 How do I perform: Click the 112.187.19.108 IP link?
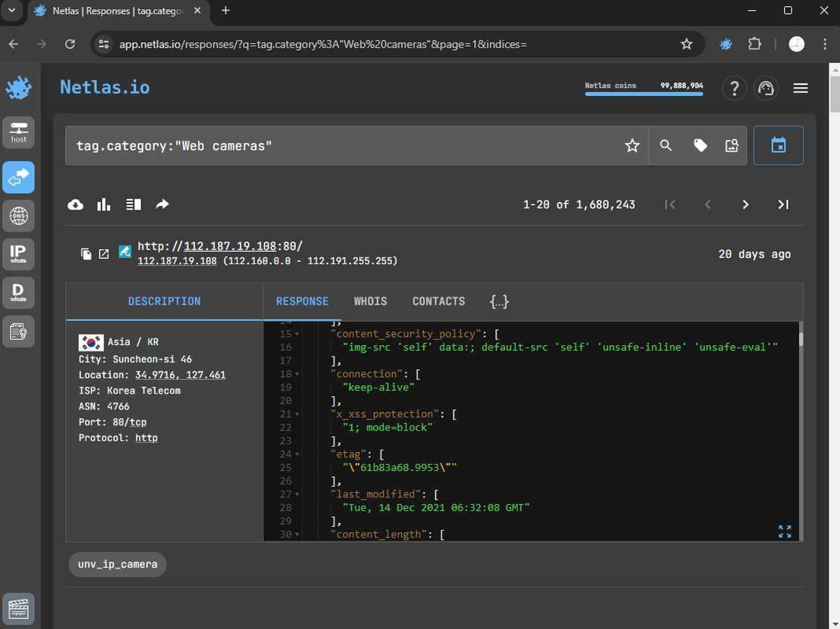coord(177,260)
